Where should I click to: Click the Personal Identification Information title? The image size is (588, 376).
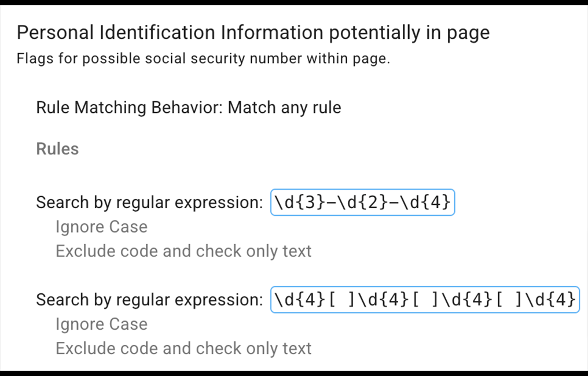[x=253, y=32]
